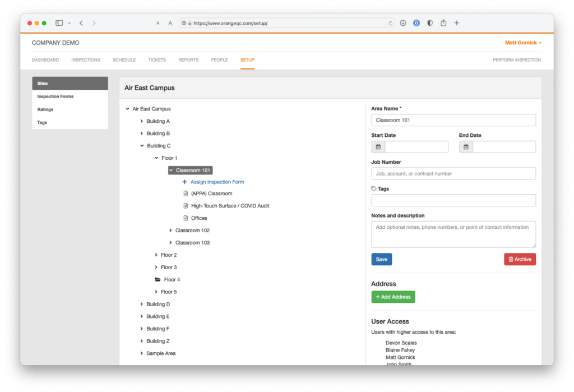Click inside the Job Number input field

[x=453, y=173]
